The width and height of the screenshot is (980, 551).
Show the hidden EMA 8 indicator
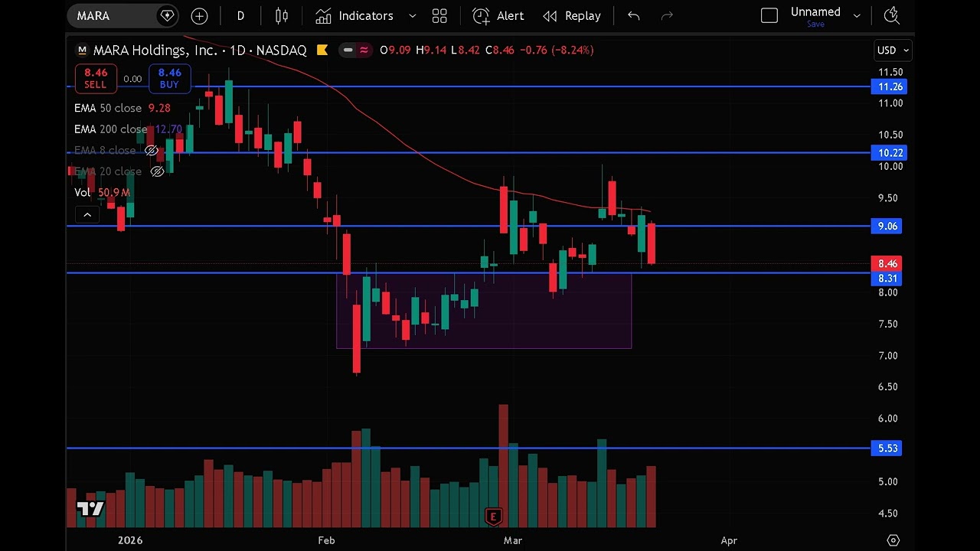tap(152, 150)
